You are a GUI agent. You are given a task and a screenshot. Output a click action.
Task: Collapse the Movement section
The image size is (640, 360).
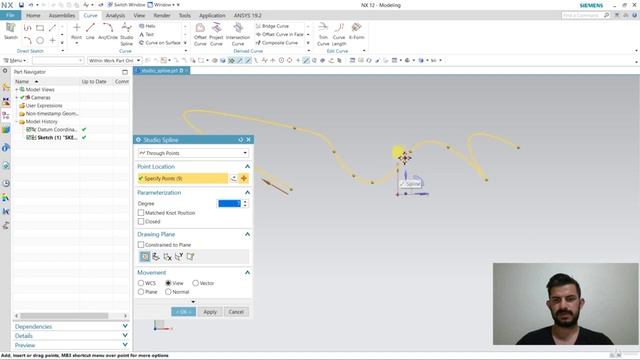(247, 272)
